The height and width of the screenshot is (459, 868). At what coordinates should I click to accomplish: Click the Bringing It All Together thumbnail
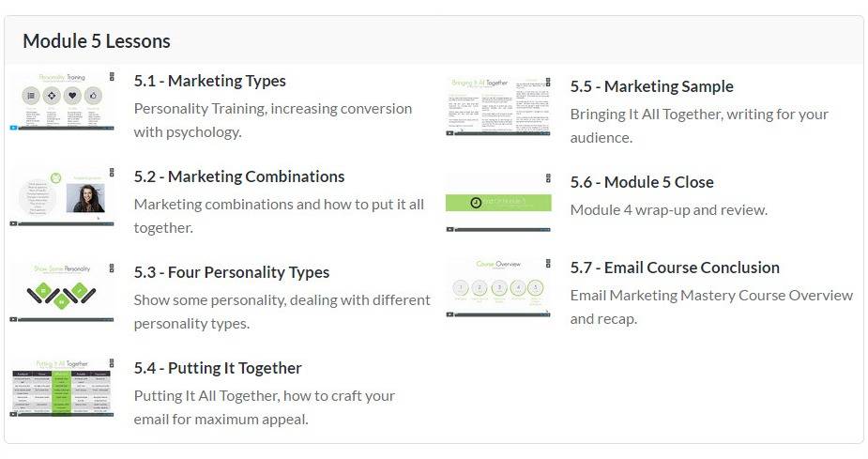pyautogui.click(x=497, y=105)
